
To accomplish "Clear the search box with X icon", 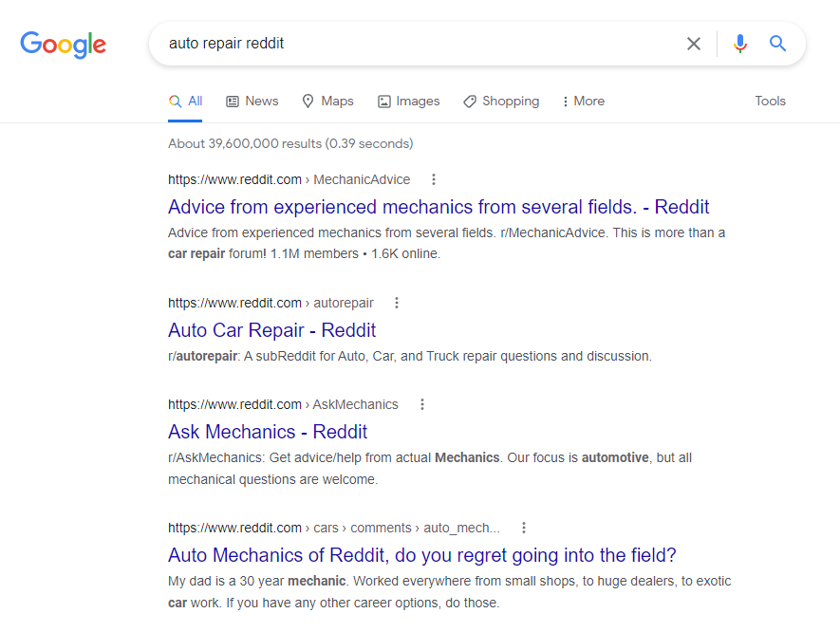I will (694, 44).
